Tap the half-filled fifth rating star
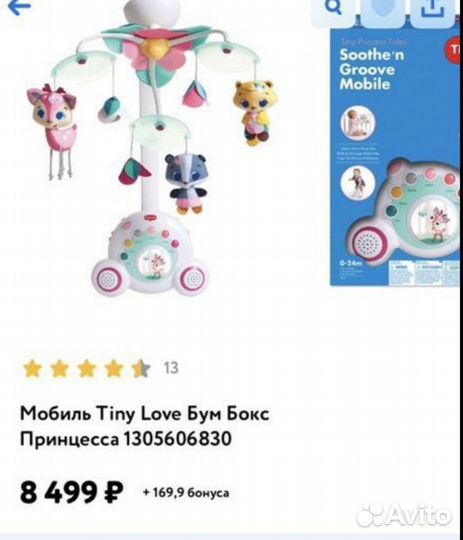 (x=141, y=368)
